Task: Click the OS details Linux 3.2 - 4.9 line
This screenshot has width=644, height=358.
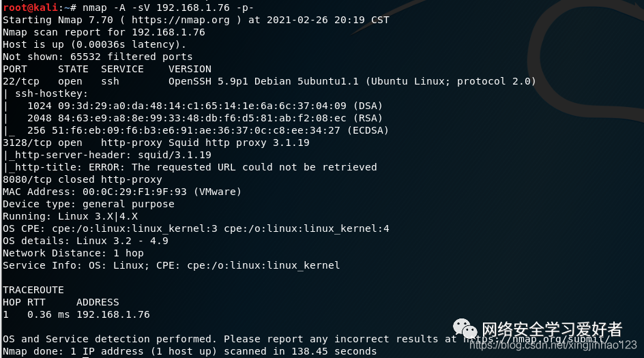Action: click(x=85, y=241)
